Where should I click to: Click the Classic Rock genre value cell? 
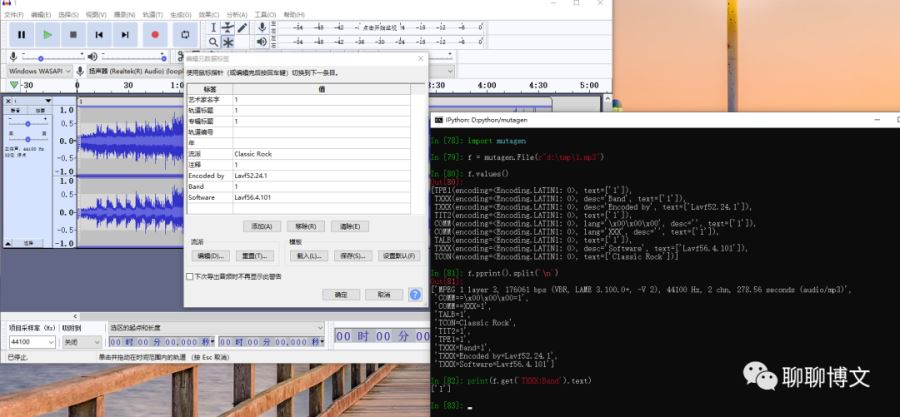click(321, 154)
